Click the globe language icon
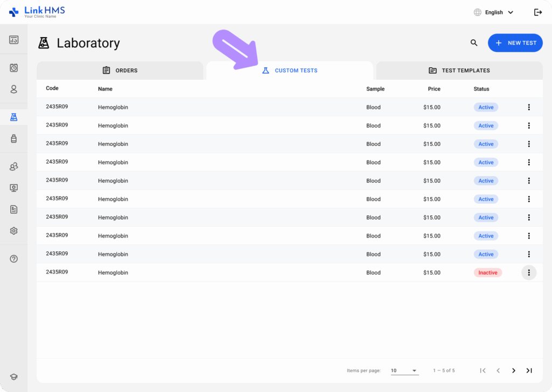The height and width of the screenshot is (392, 552). (x=478, y=12)
